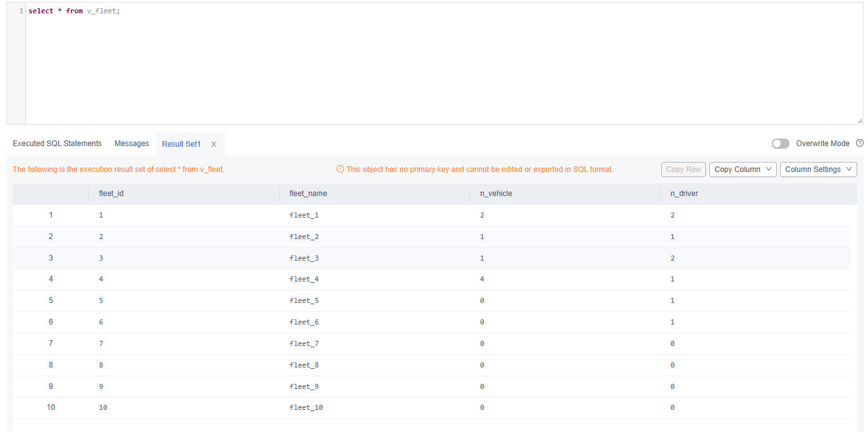Open the Messages tab

[x=132, y=144]
